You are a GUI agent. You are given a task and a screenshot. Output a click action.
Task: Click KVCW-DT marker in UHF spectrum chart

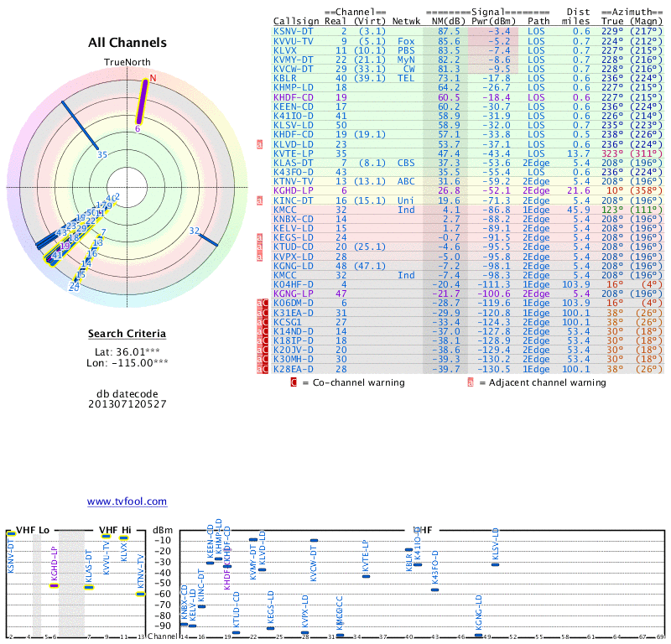[314, 541]
